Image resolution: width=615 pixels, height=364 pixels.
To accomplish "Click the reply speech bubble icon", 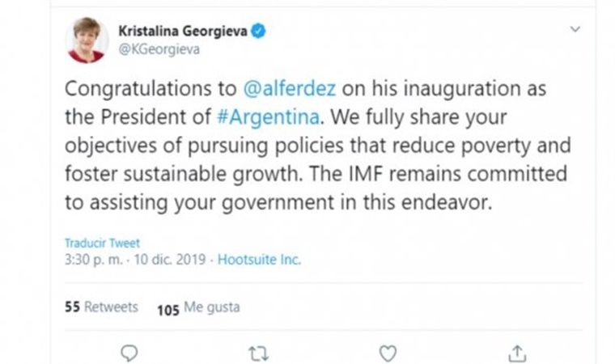I will 129,353.
